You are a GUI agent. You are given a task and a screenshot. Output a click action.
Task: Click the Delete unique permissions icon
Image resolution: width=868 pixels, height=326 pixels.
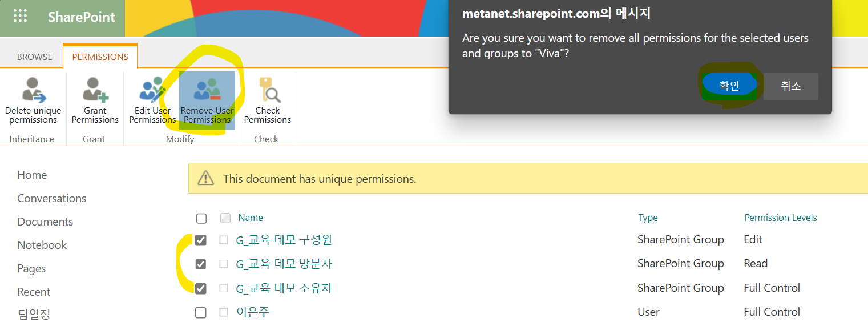coord(33,90)
